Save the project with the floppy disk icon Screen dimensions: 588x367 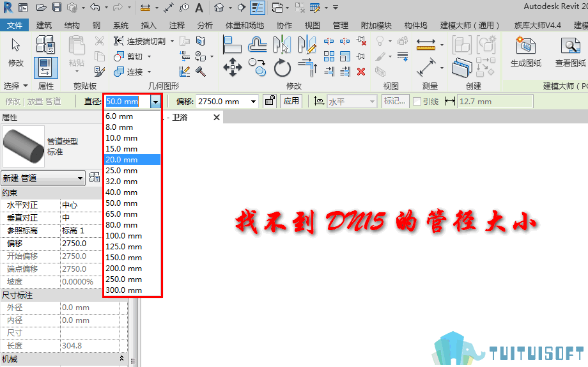pos(57,8)
